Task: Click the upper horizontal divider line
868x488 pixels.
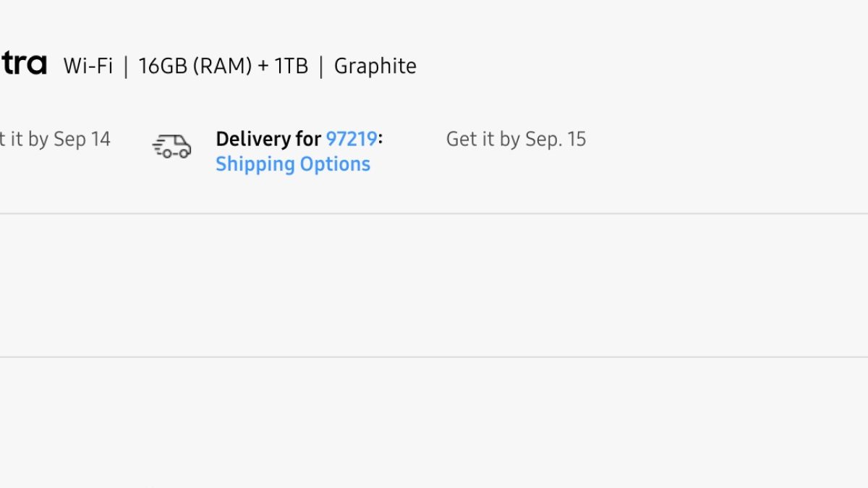Action: click(x=434, y=213)
